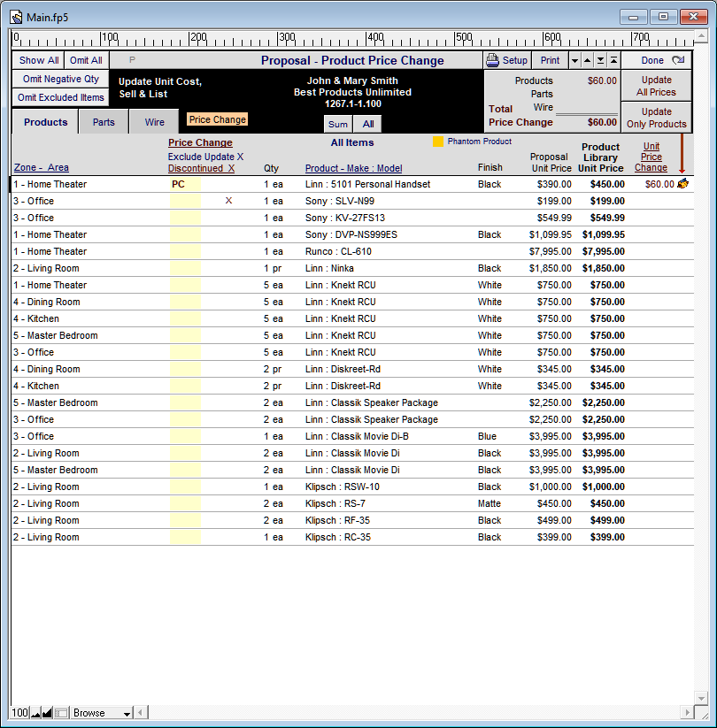Viewport: 717px width, 728px height.
Task: Open the Browse mode dropdown
Action: (x=102, y=713)
